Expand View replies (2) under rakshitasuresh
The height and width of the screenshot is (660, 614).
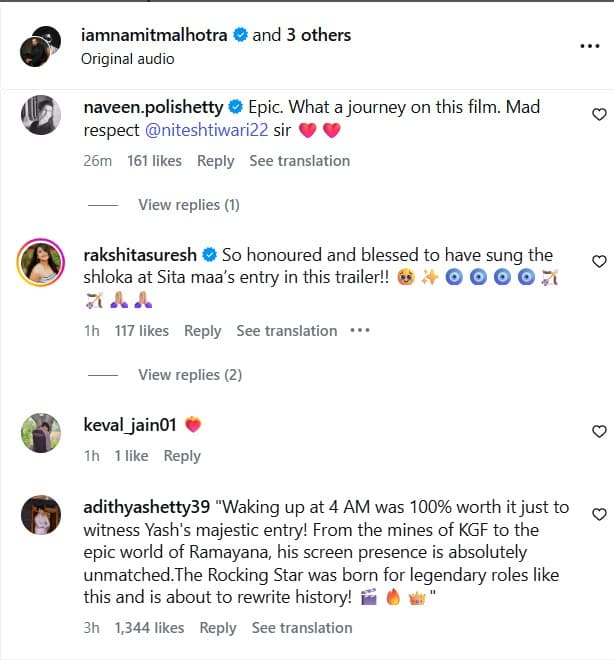click(x=190, y=375)
